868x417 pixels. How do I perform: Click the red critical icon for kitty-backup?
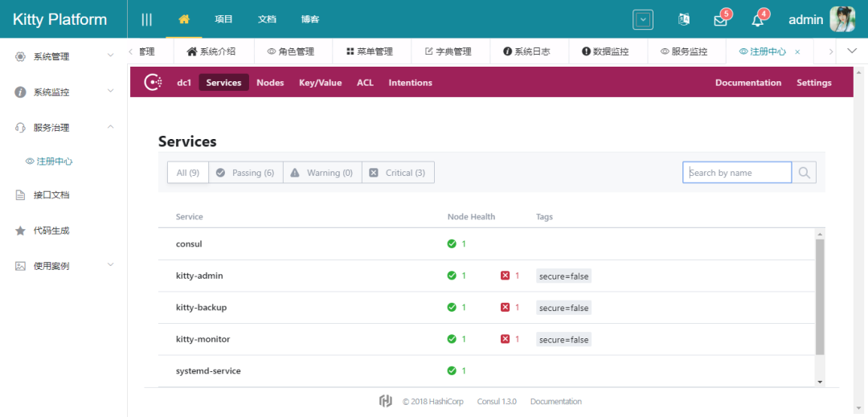[x=505, y=307]
